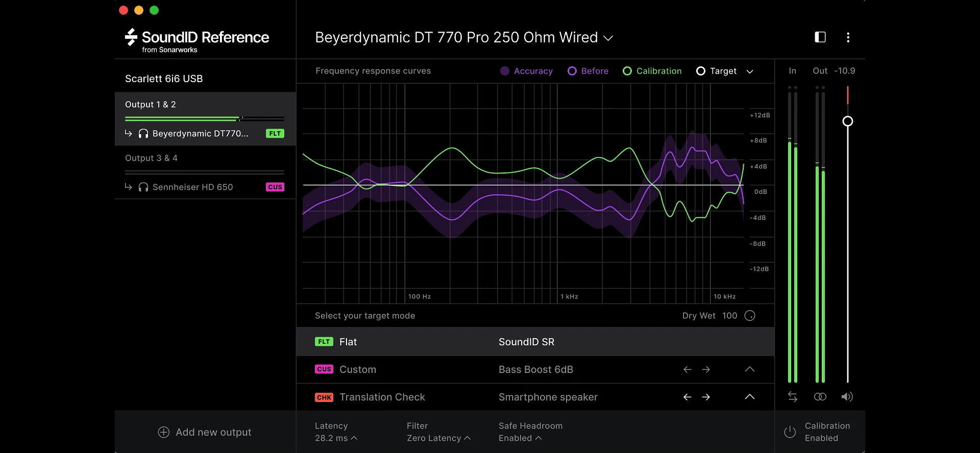The height and width of the screenshot is (453, 980).
Task: Click the CUS badge in Custom row
Action: pyautogui.click(x=324, y=369)
